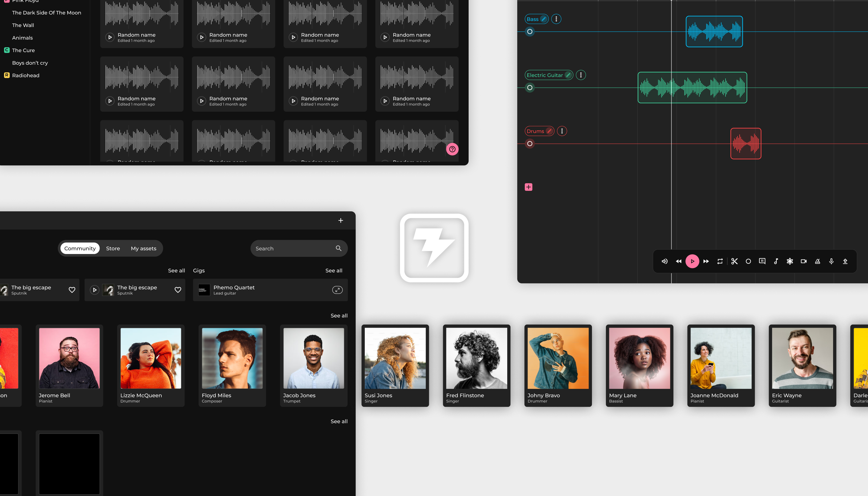Click See all in the Gigs section
The height and width of the screenshot is (496, 868).
[334, 271]
